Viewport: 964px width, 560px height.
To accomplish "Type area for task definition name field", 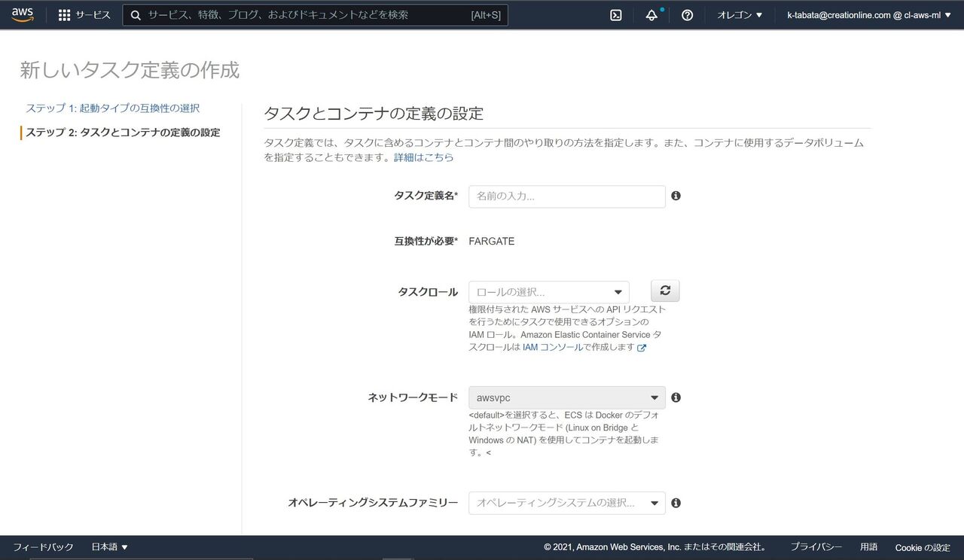I will [x=567, y=196].
